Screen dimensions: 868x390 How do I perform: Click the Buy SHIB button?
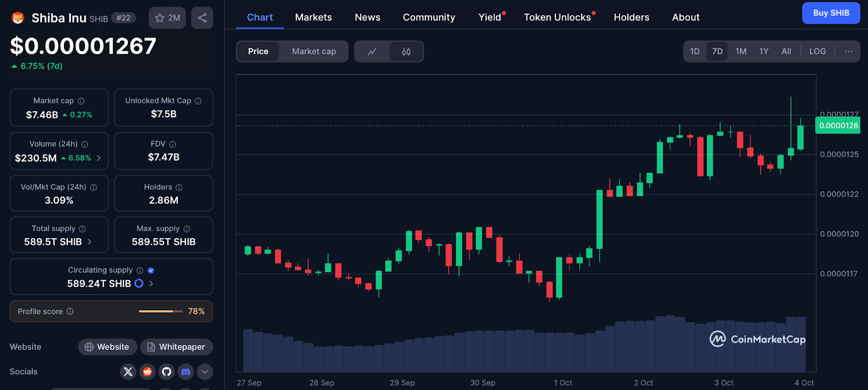pos(831,13)
